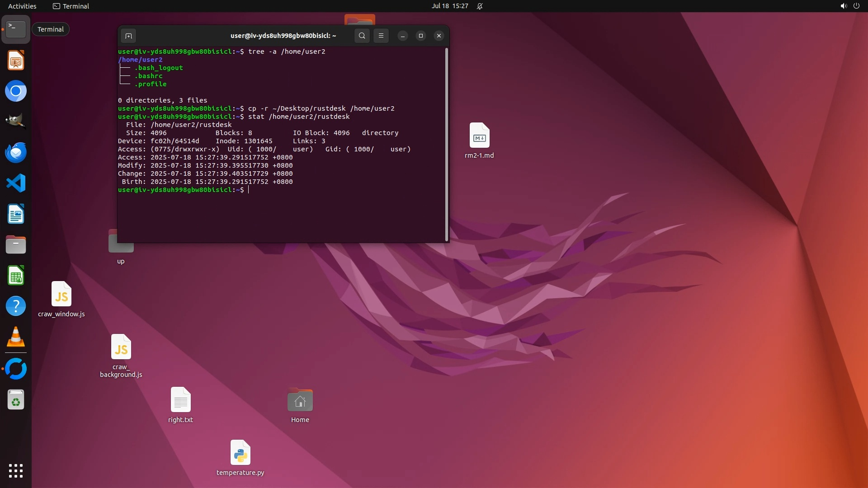Viewport: 868px width, 488px height.
Task: Click the terminal search icon
Action: pyautogui.click(x=362, y=36)
